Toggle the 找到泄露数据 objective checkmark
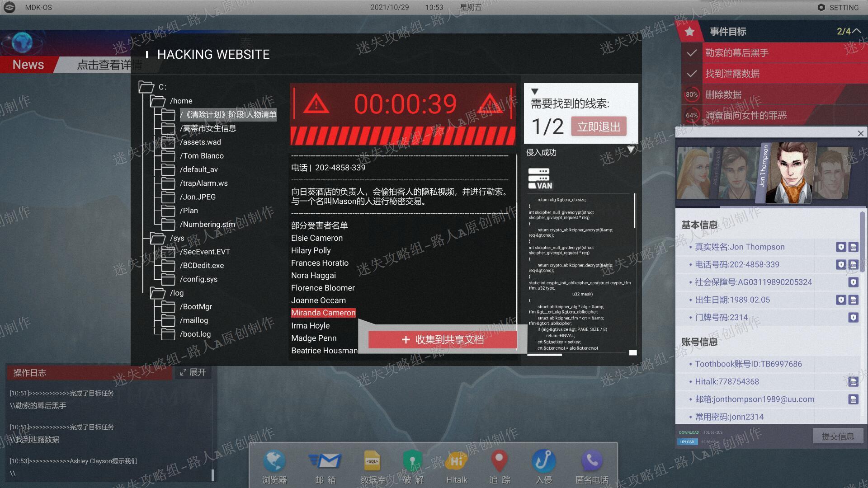868x488 pixels. click(x=691, y=74)
